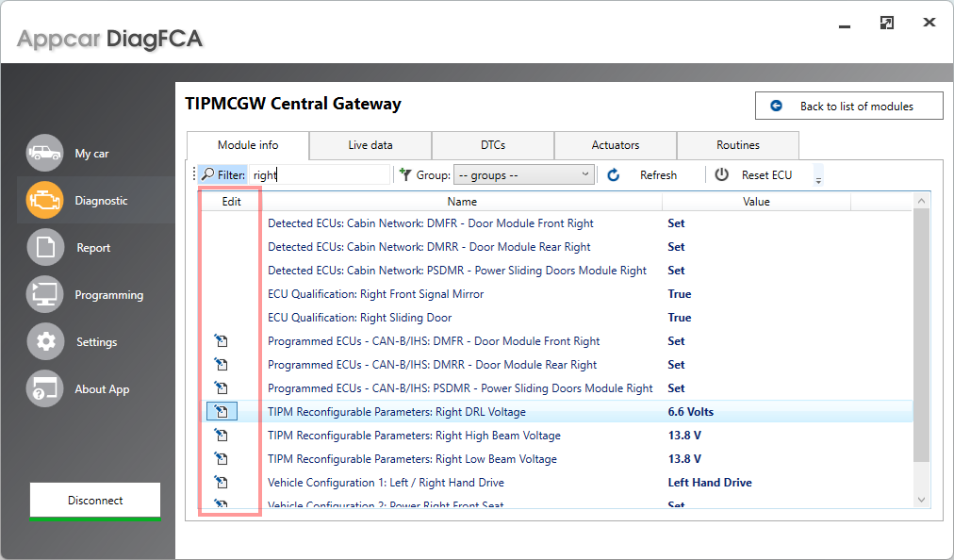
Task: Select the Diagnostic icon in the sidebar
Action: 45,200
